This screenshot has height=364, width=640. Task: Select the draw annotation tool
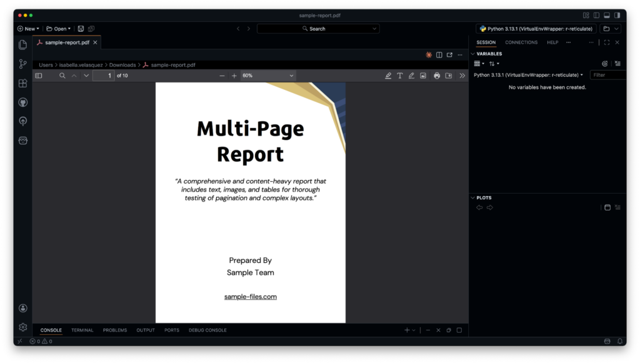[x=411, y=75]
